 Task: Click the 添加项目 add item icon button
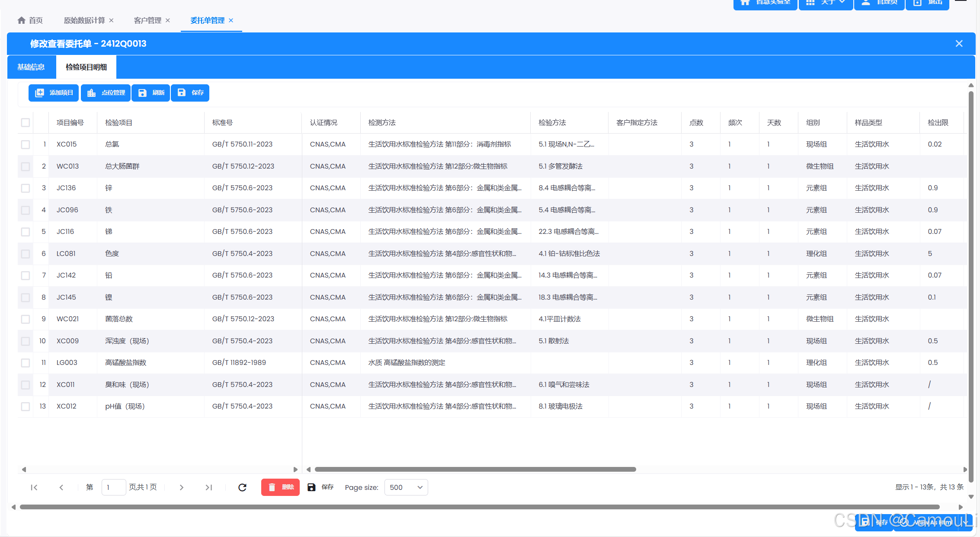54,93
